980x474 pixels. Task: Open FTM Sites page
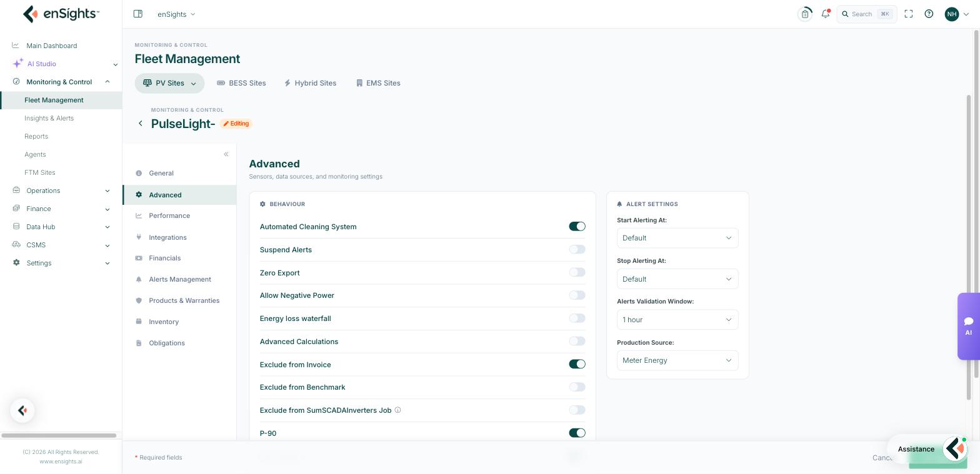[40, 172]
